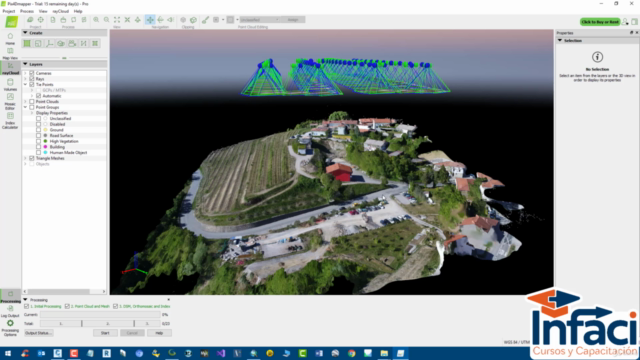Enable the Point Groups layer checkbox
Screen dimensions: 640x360
coord(32,107)
